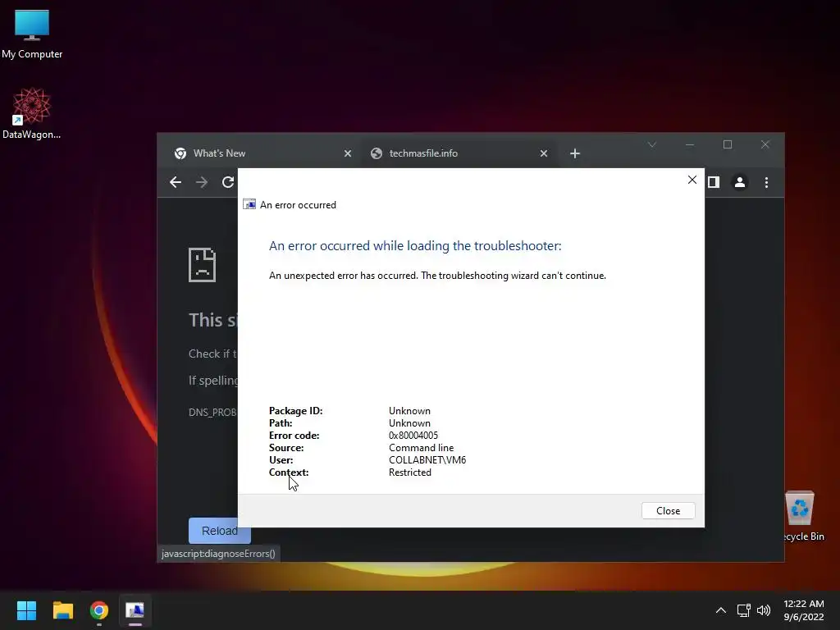Click the Close button in error dialog
This screenshot has height=630, width=840.
click(x=668, y=511)
